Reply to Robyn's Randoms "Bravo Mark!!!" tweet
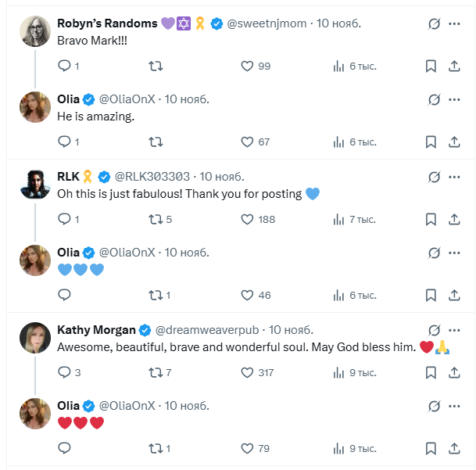The width and height of the screenshot is (476, 470). tap(65, 66)
